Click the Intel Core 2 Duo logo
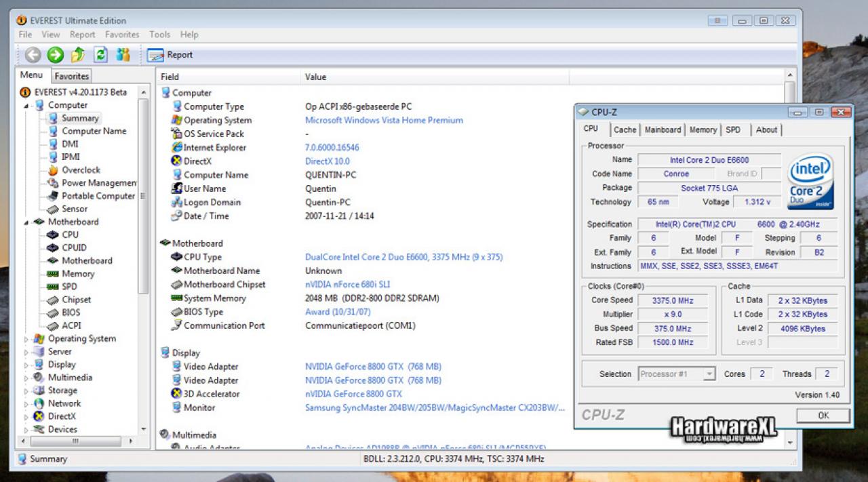This screenshot has height=482, width=868. (811, 182)
